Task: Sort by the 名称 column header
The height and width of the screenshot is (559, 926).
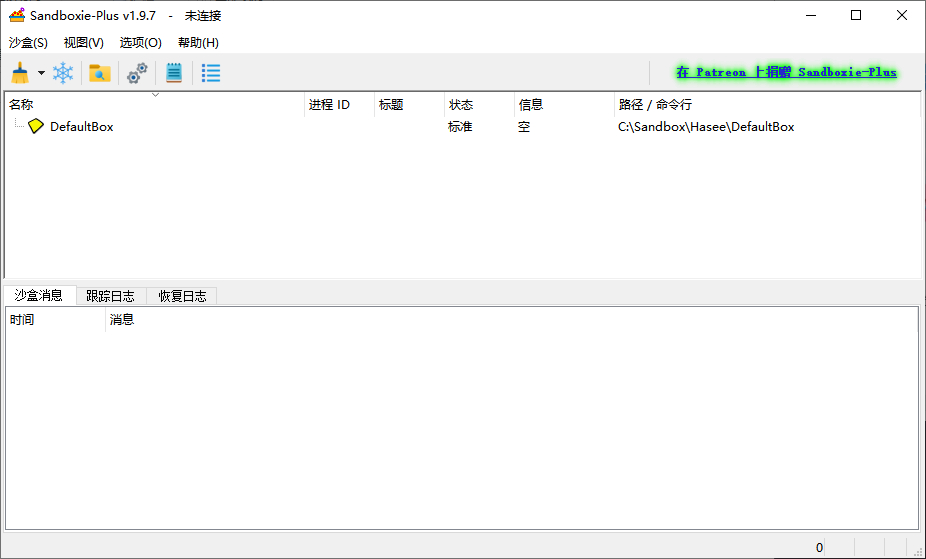Action: tap(21, 104)
